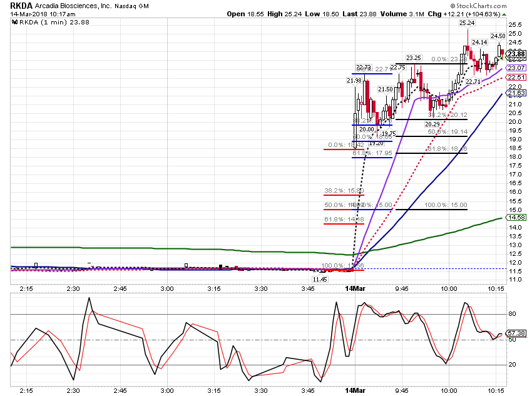Click the 61.8%: 18.16 Fibonacci label
This screenshot has height=396, width=532.
(447, 148)
